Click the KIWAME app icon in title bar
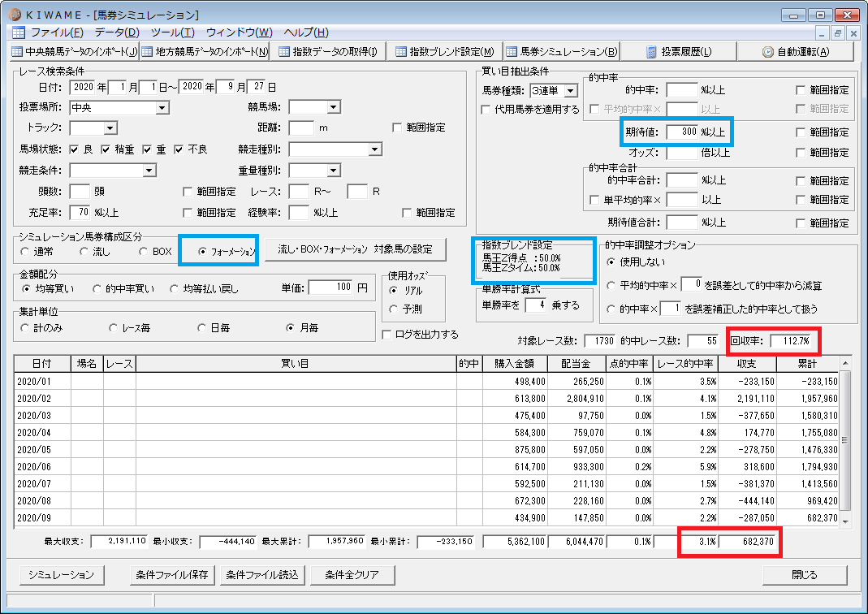 15,15
